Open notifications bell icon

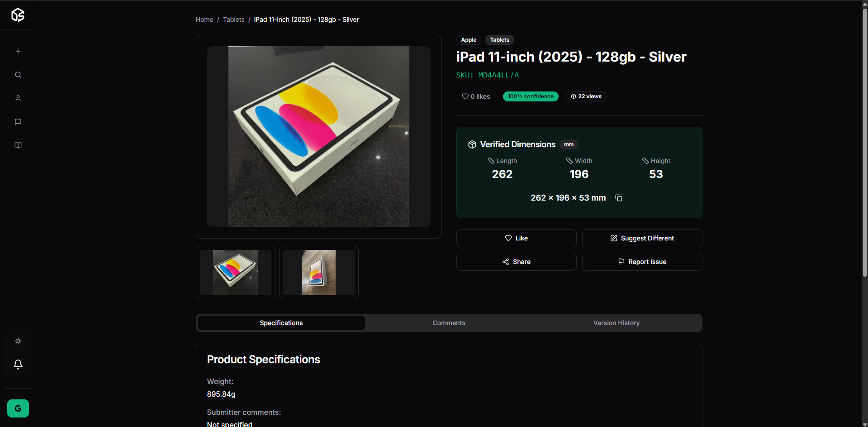click(x=18, y=365)
